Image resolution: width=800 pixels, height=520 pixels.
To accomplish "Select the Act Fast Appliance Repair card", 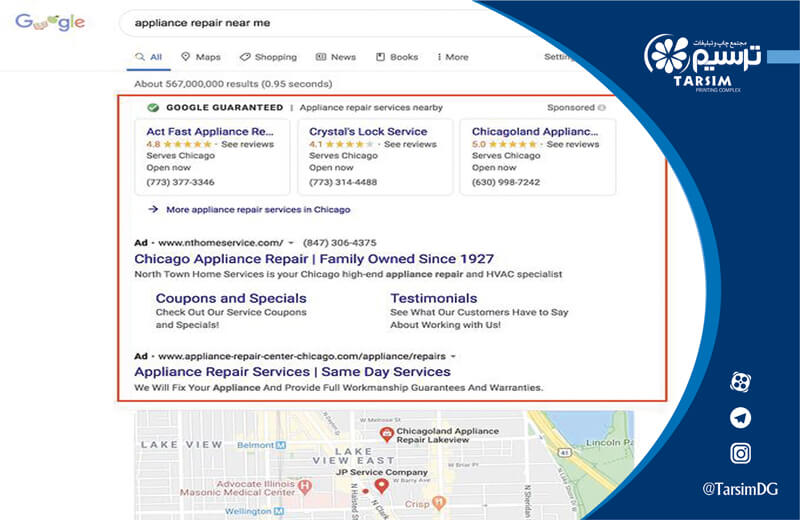I will click(x=211, y=157).
